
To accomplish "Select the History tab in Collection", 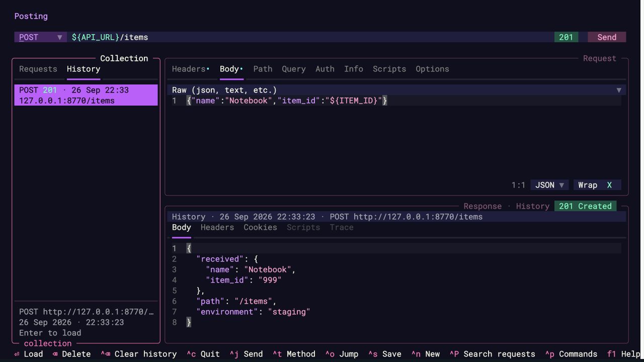I will 84,69.
